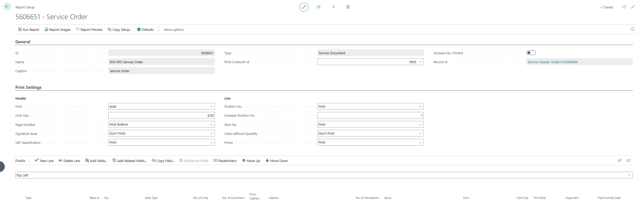Click the share icon in header
This screenshot has height=201, width=644.
(319, 7)
